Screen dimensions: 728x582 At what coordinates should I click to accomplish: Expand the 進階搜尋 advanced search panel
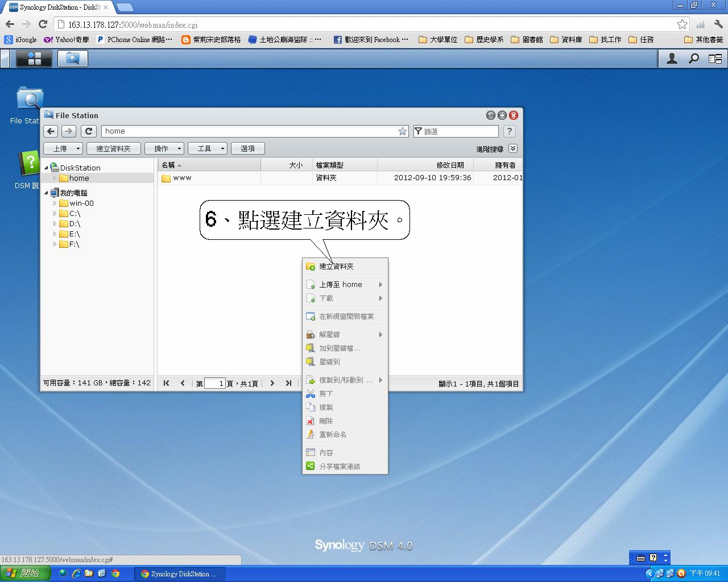tap(513, 148)
